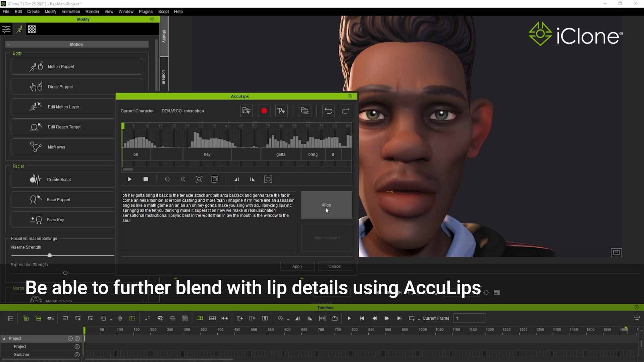Adjust the Viseme Strength slider handle
This screenshot has width=644, height=362.
point(50,255)
